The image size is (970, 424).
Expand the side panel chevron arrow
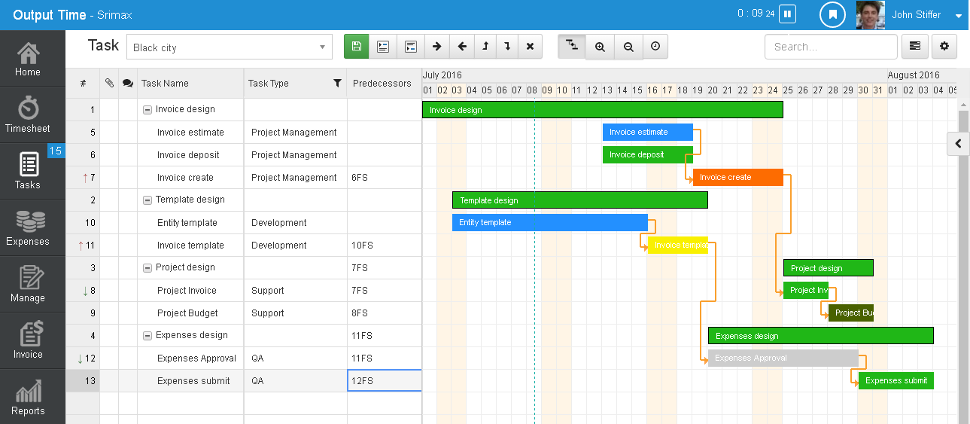958,144
